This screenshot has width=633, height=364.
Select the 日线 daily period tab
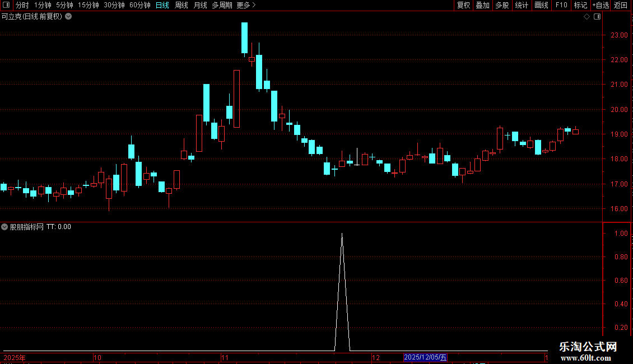click(162, 5)
